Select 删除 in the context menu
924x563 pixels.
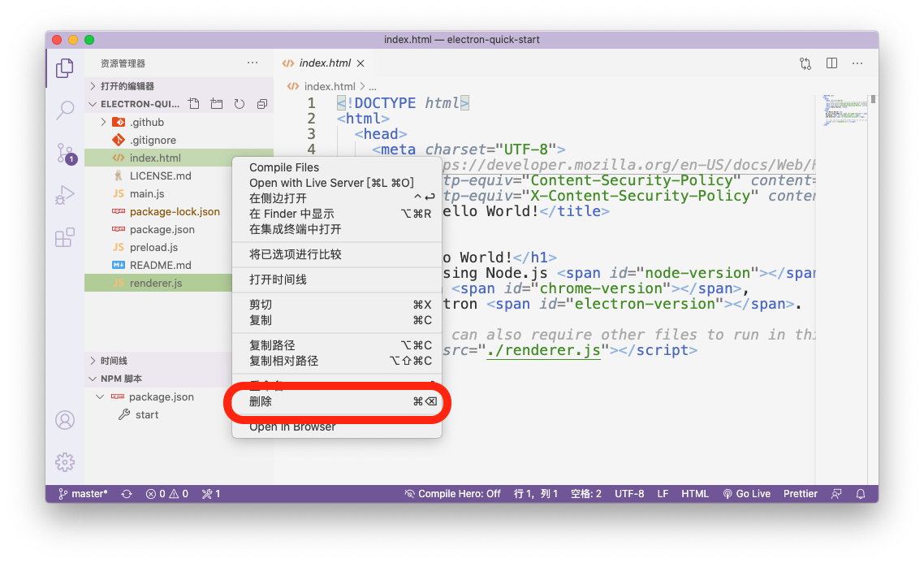pyautogui.click(x=261, y=402)
